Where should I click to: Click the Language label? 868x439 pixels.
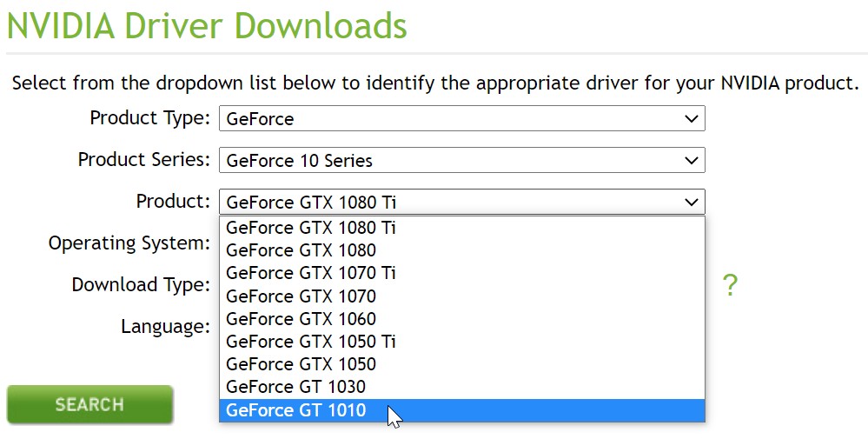165,327
